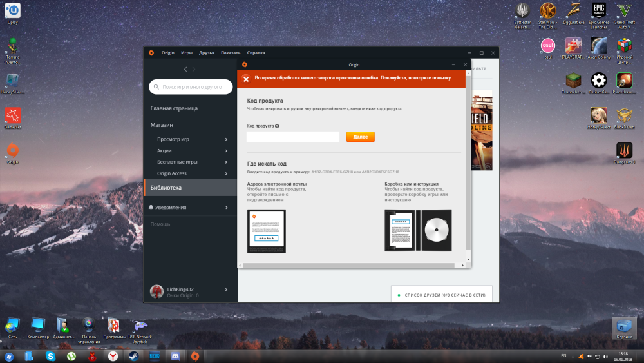This screenshot has width=644, height=363.
Task: Select Библиотека in the sidebar
Action: [191, 188]
